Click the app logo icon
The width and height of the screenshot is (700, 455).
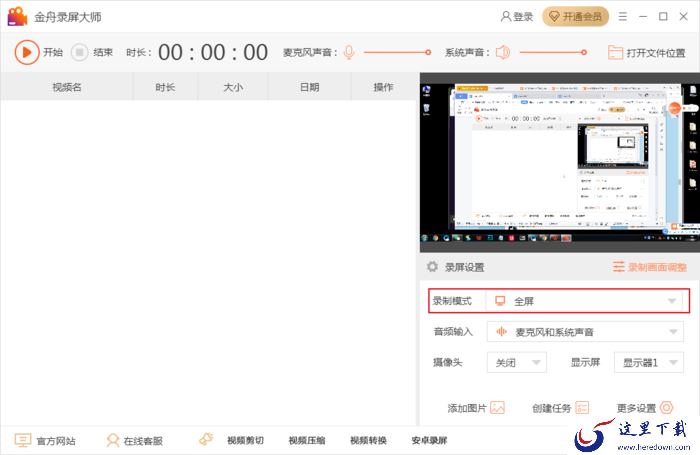[x=17, y=17]
